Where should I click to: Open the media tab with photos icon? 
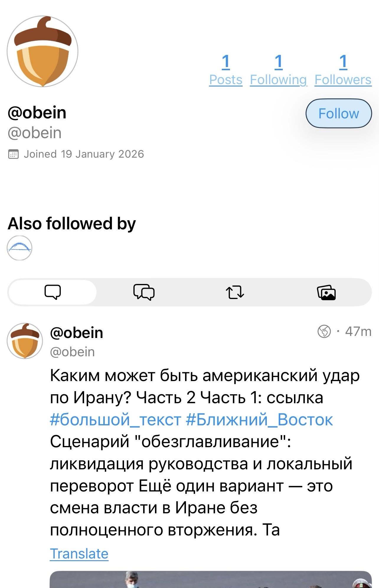[x=326, y=292]
